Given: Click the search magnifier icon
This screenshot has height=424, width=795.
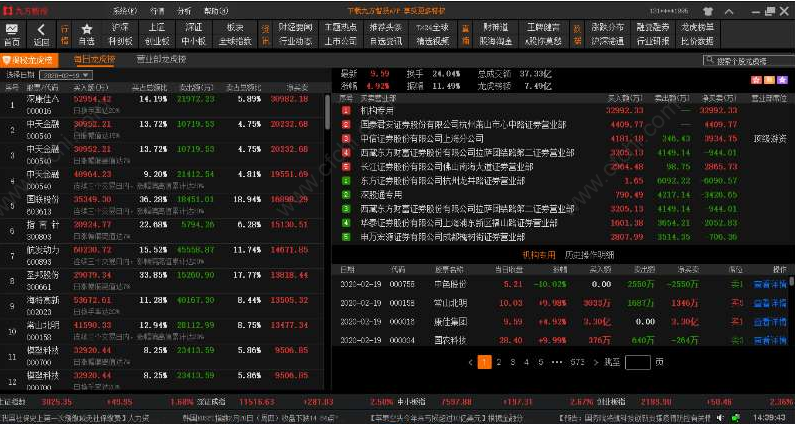Looking at the screenshot, I should pyautogui.click(x=710, y=60).
